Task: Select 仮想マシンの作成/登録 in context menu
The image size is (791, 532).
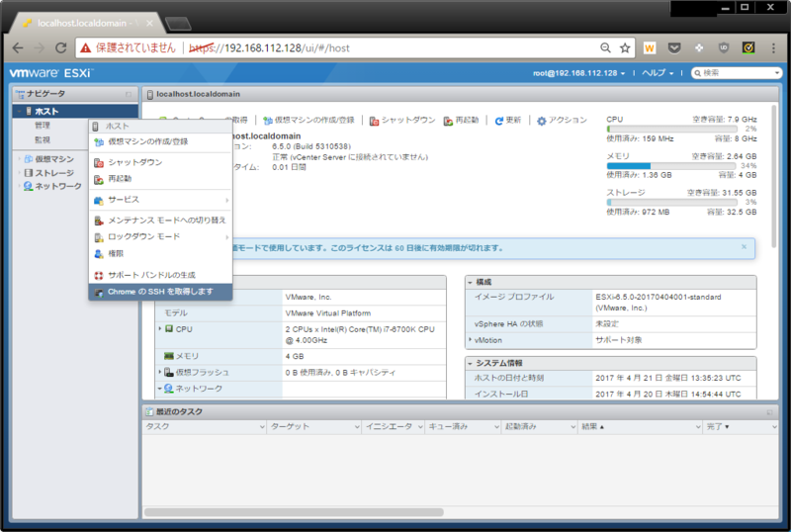Action: click(160, 141)
